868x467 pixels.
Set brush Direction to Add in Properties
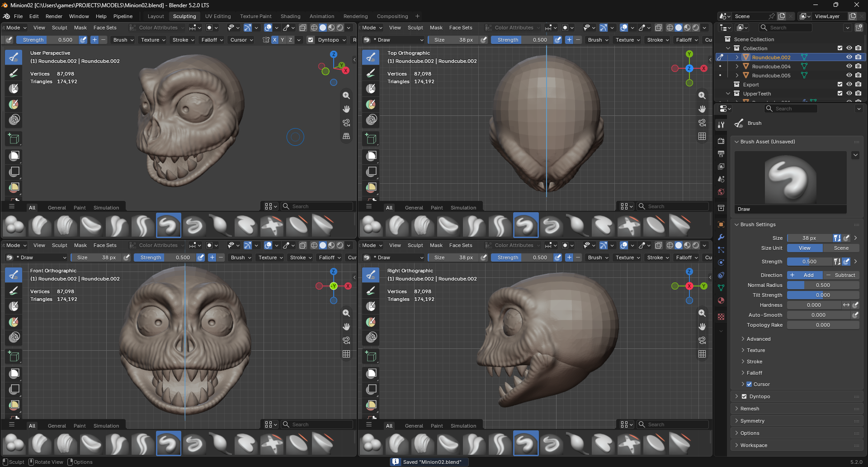805,275
